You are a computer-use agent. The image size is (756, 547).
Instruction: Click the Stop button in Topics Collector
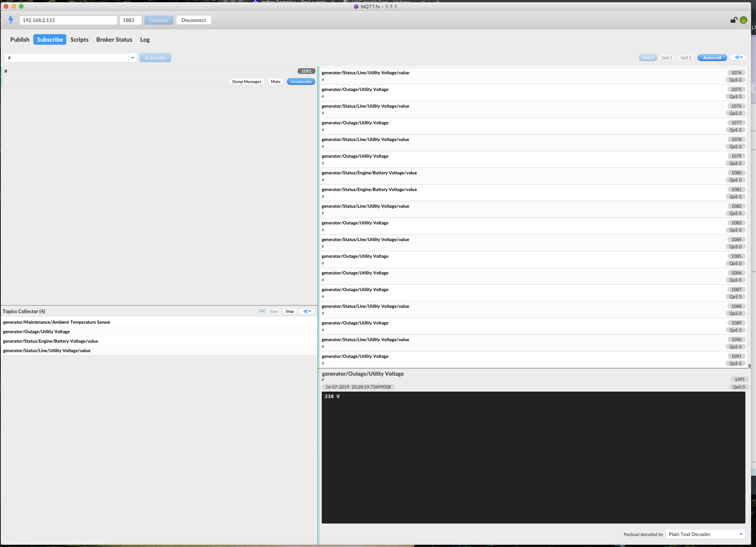pos(290,311)
